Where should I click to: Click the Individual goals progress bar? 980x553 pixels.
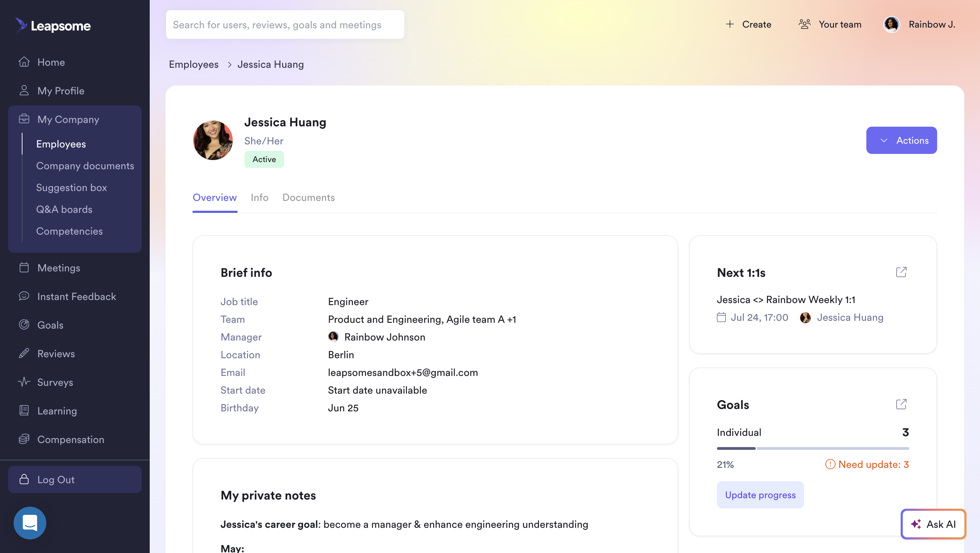pos(813,448)
